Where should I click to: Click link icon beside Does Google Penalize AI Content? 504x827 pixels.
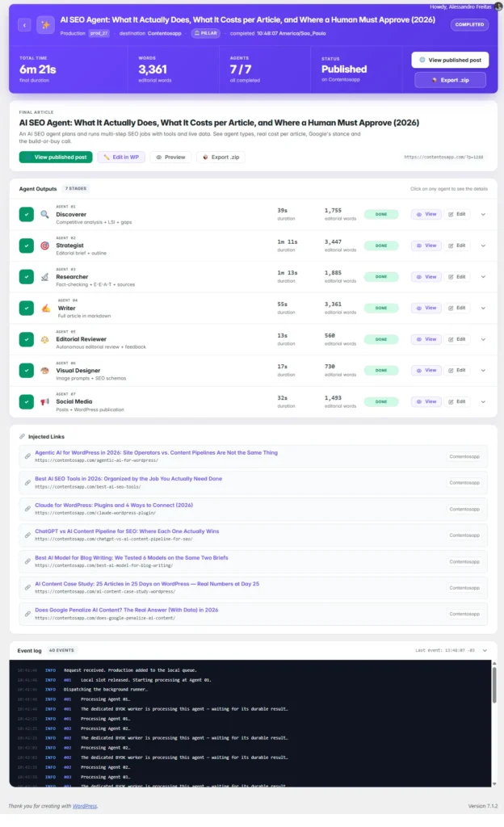pos(27,614)
